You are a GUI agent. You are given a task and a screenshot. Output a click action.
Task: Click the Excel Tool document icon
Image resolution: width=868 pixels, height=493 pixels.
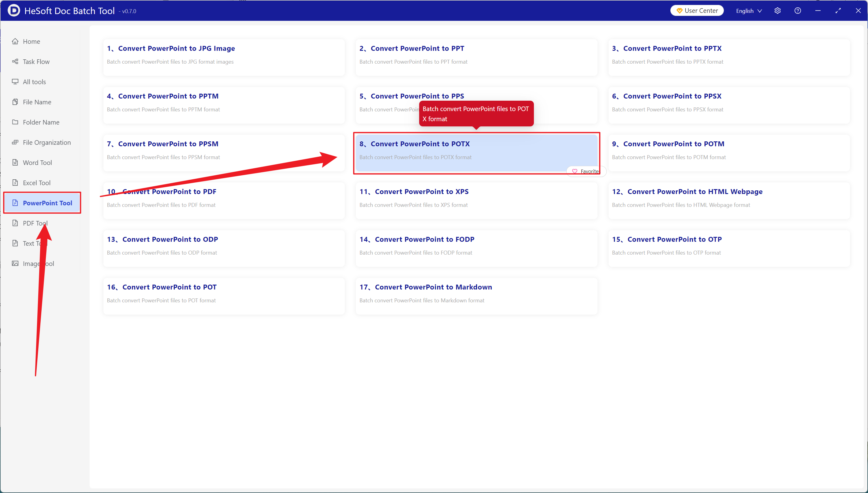(15, 183)
